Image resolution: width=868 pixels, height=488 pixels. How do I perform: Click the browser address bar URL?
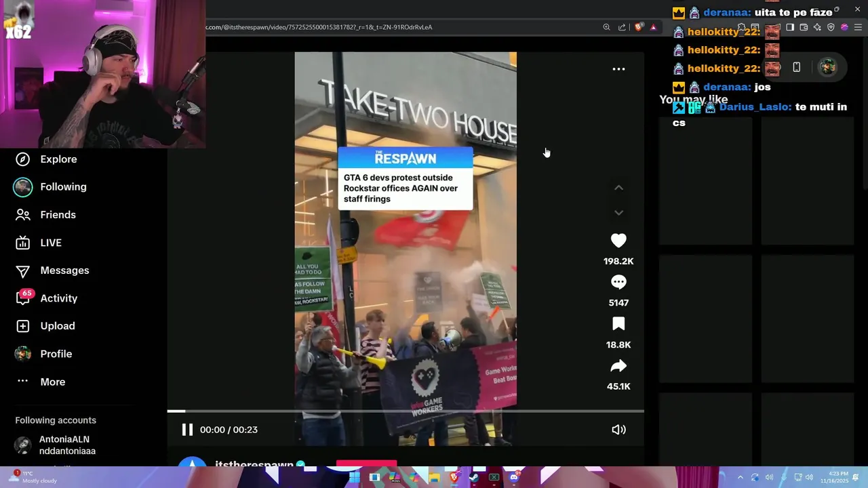coord(319,27)
